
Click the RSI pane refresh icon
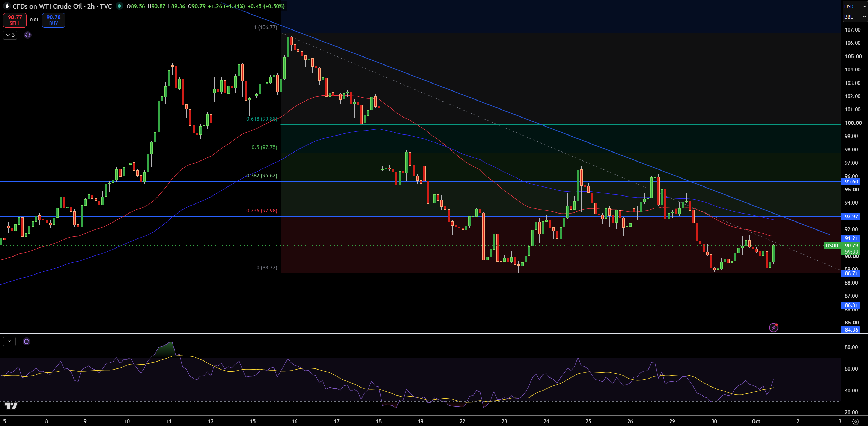pos(26,341)
